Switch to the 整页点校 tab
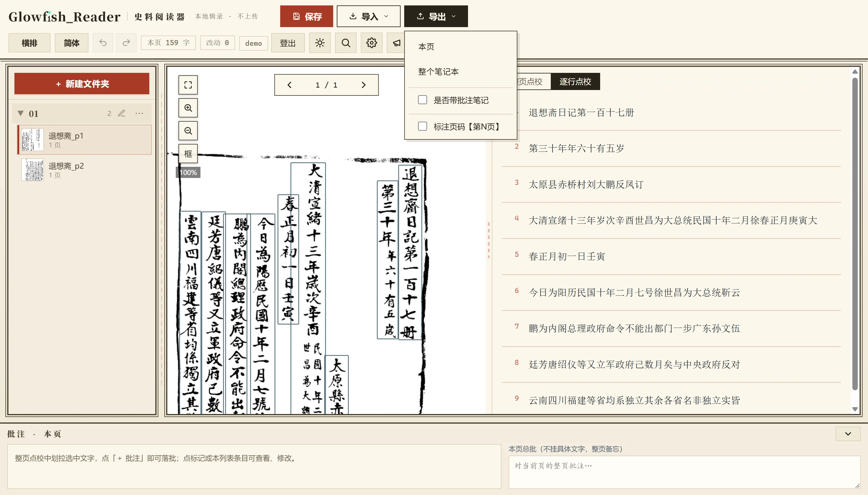The width and height of the screenshot is (868, 495). (x=533, y=82)
